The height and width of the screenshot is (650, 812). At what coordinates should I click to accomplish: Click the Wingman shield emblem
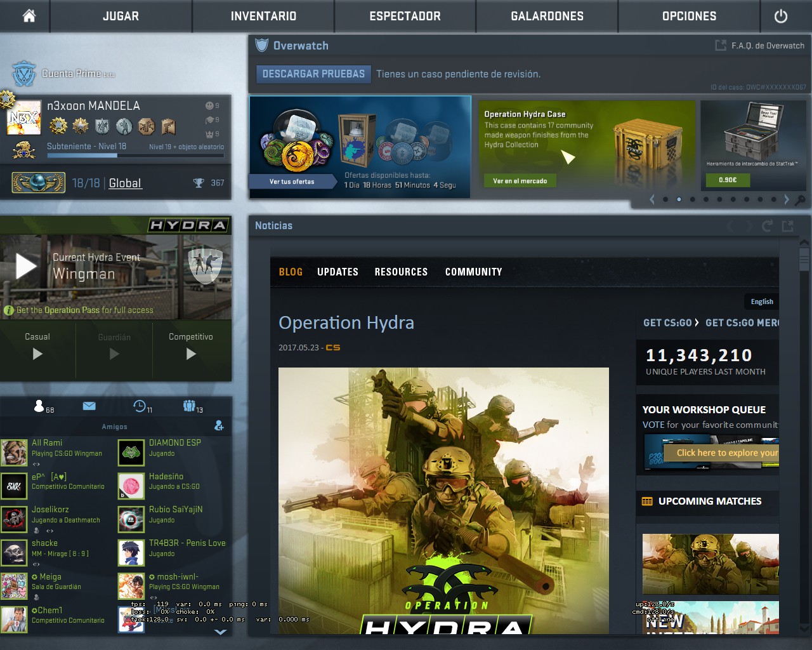205,265
